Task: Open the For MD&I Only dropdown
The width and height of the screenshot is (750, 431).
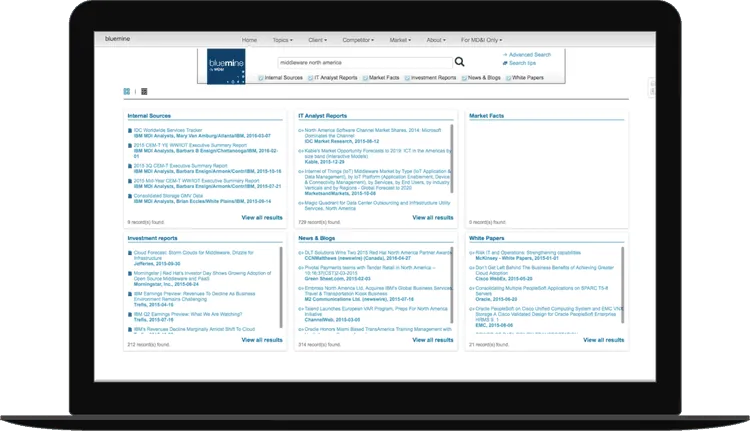Action: [x=481, y=40]
